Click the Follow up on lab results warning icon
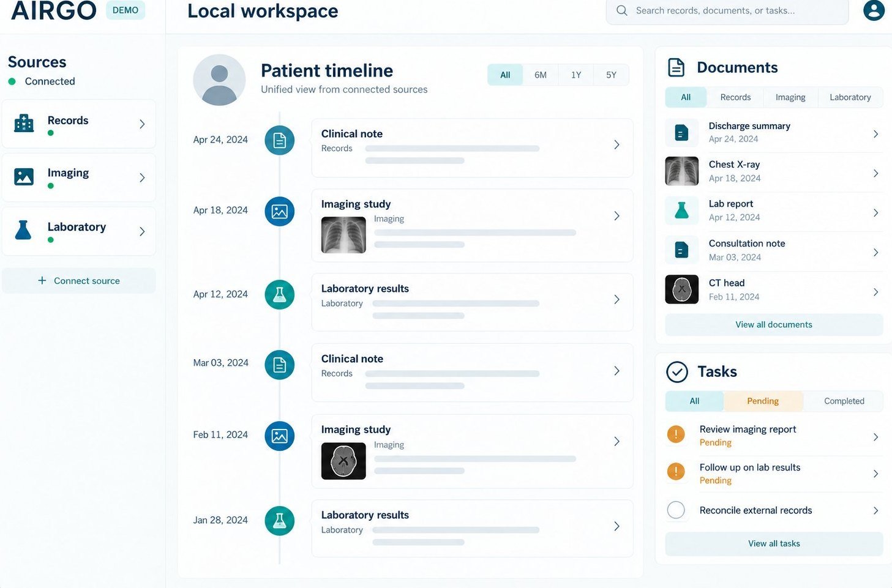Screen dimensions: 892x588 point(676,471)
